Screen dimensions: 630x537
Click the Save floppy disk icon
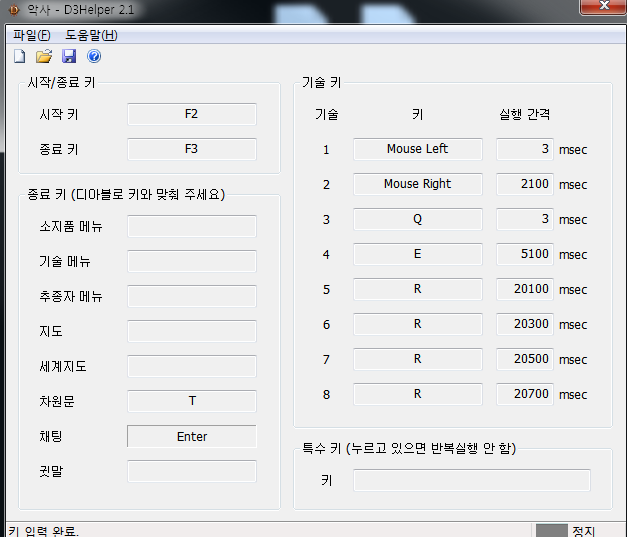[69, 56]
